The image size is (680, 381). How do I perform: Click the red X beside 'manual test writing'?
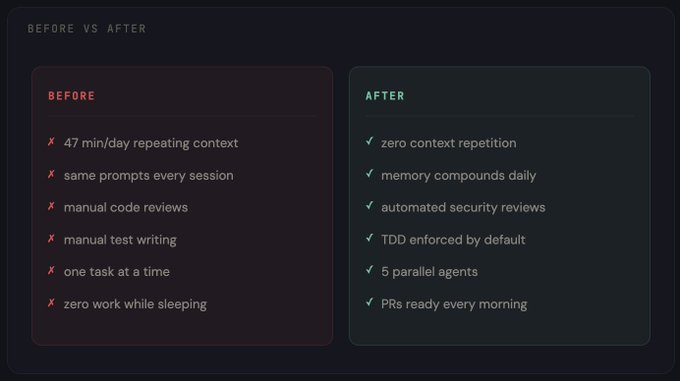coord(51,239)
